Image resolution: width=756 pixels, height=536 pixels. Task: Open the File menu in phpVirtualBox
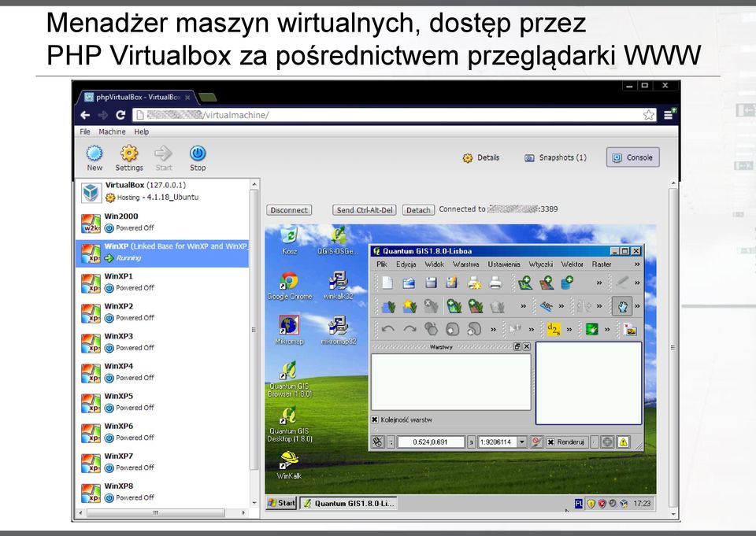[85, 131]
